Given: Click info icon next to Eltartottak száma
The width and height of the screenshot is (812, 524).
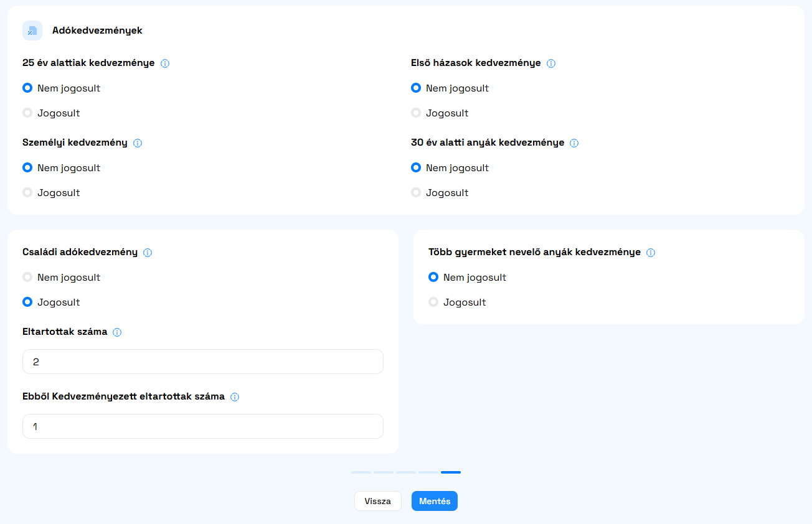Looking at the screenshot, I should pos(117,332).
